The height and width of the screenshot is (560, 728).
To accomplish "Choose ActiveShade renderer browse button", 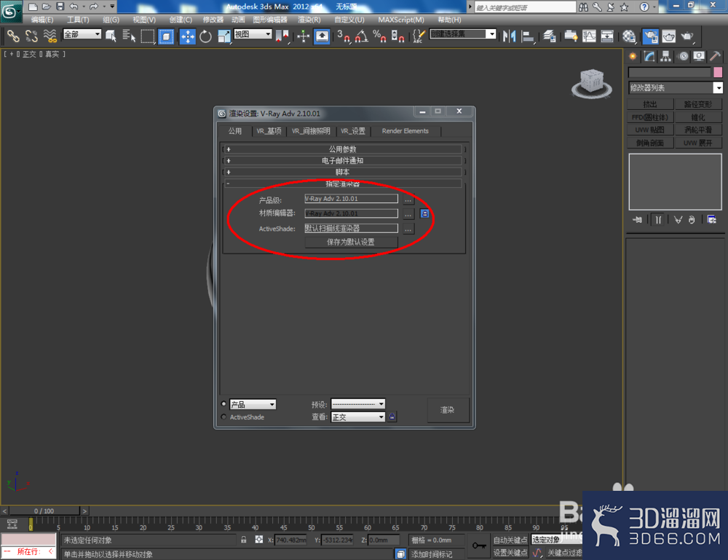I will coord(408,229).
